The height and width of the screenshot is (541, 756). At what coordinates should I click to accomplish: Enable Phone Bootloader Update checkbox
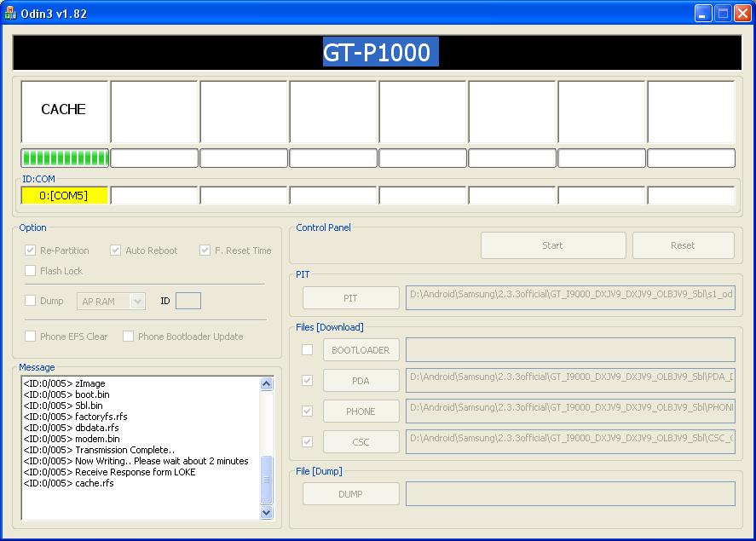coord(128,337)
